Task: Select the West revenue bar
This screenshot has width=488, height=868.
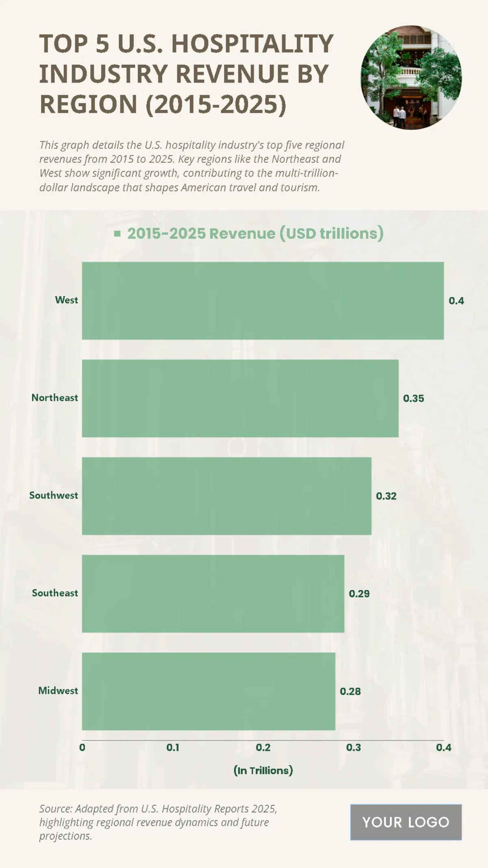Action: pyautogui.click(x=263, y=300)
